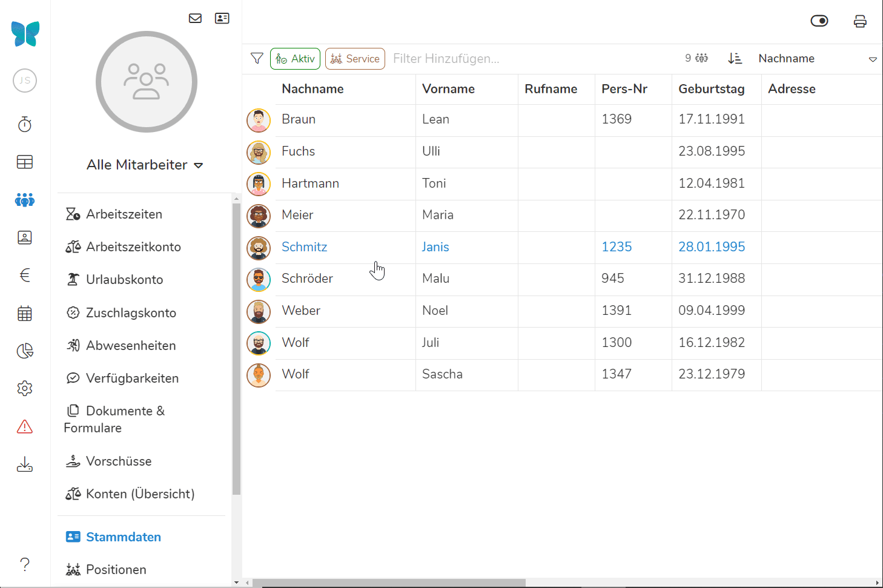Toggle the Service filter chip

pyautogui.click(x=355, y=59)
